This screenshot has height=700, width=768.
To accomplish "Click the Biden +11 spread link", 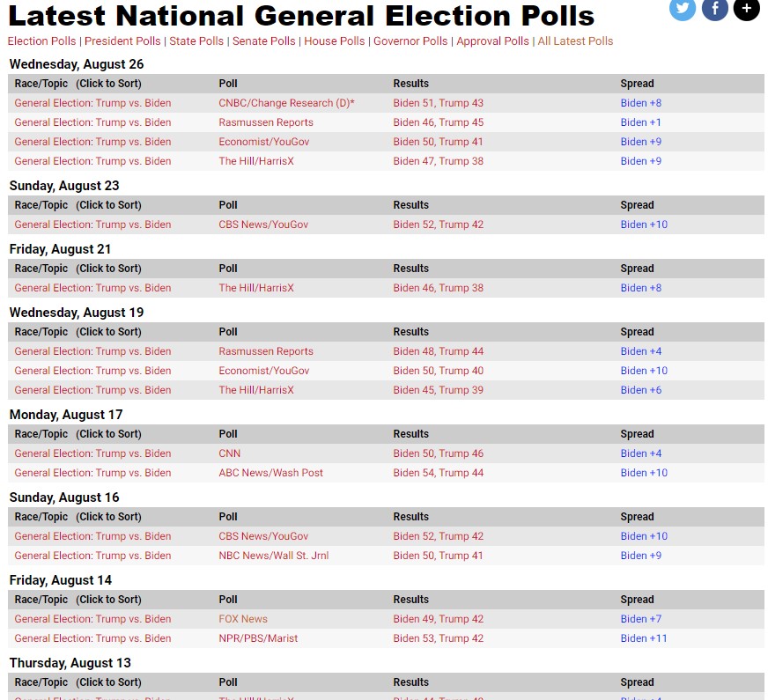I will (644, 638).
